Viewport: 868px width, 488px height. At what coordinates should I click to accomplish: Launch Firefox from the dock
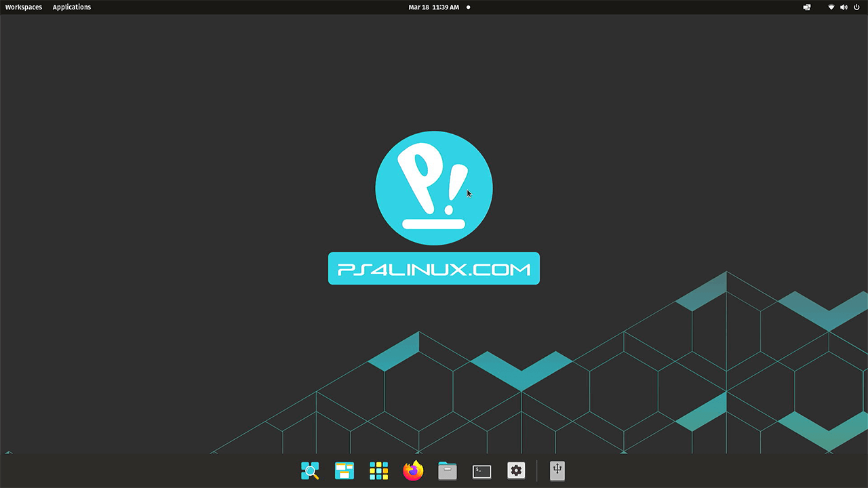click(x=413, y=470)
